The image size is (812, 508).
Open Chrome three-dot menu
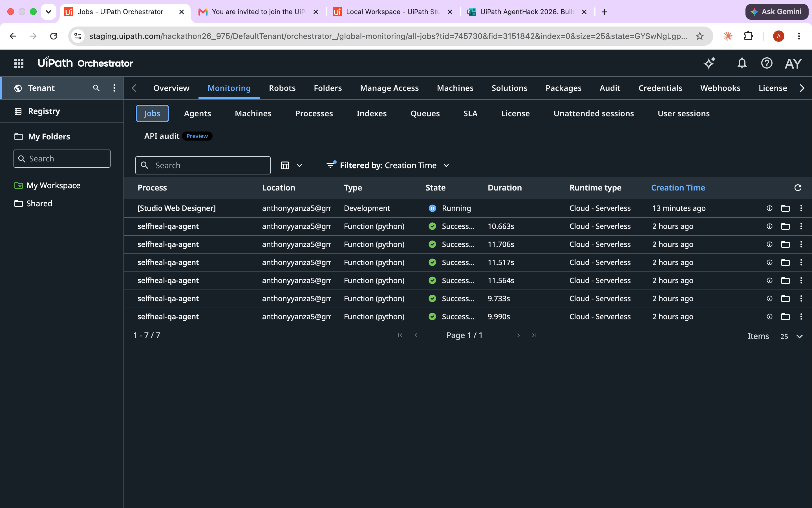(799, 36)
